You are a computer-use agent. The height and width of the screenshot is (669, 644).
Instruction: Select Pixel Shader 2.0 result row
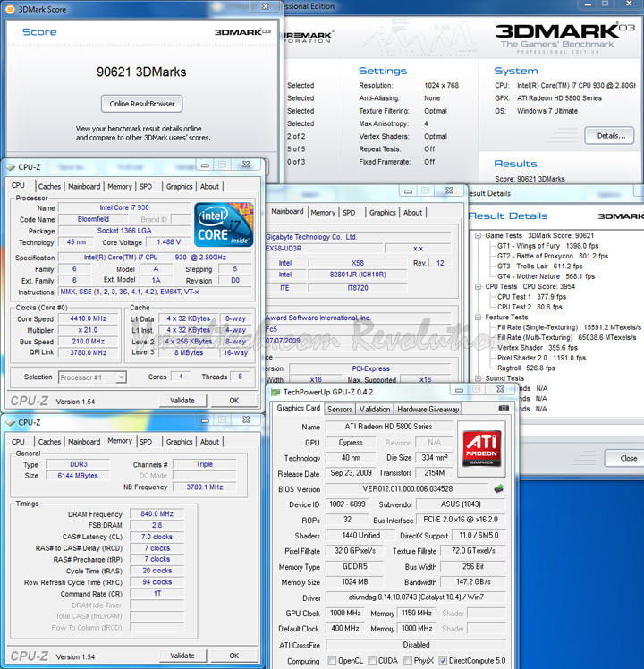(x=541, y=358)
